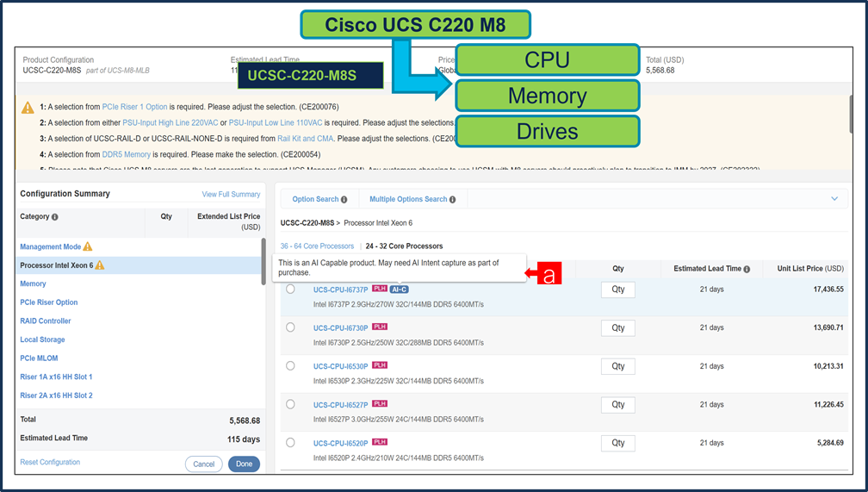Click the warnings panel scrollbar
This screenshot has width=868, height=492.
(x=852, y=114)
